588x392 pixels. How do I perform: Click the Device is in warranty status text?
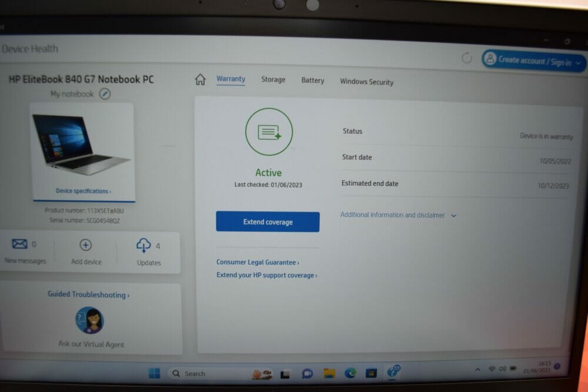click(x=546, y=136)
